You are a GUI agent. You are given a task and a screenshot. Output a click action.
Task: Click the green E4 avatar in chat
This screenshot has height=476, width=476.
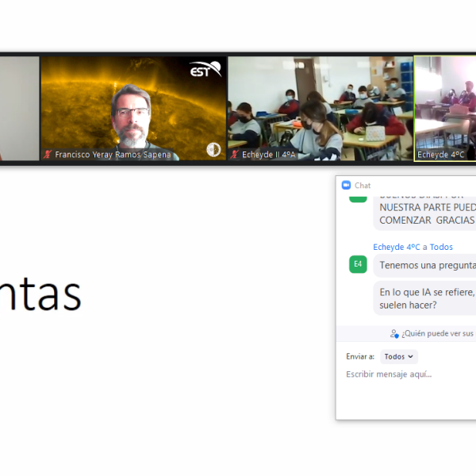pyautogui.click(x=358, y=264)
